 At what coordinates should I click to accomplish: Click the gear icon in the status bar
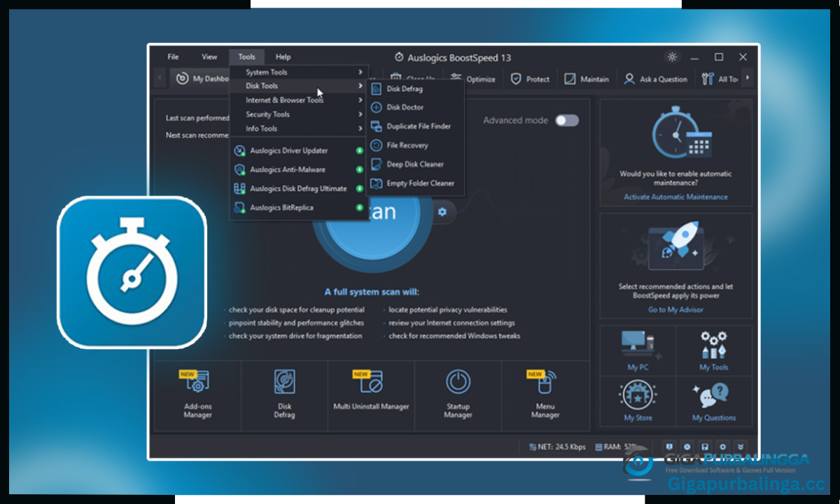(722, 447)
